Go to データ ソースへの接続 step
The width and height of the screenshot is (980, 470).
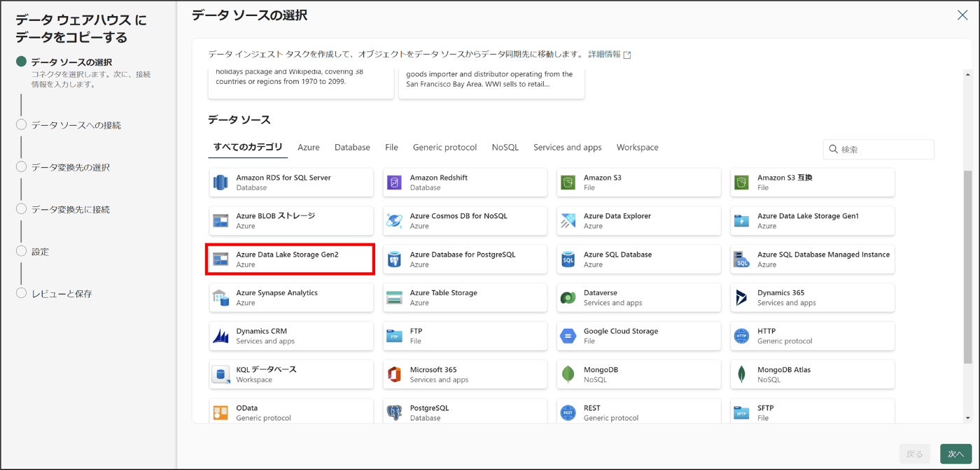(69, 125)
